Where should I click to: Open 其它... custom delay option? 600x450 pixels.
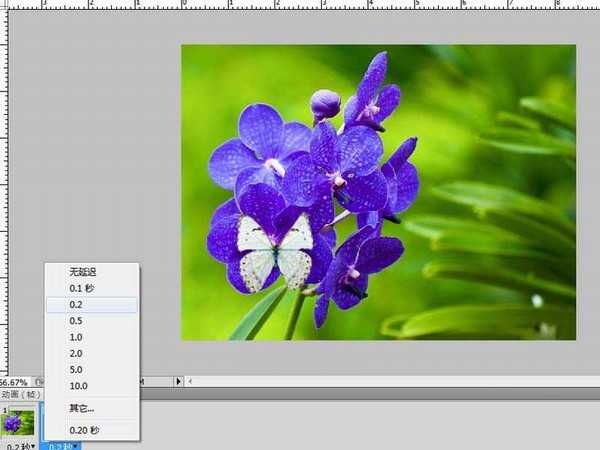click(x=82, y=408)
